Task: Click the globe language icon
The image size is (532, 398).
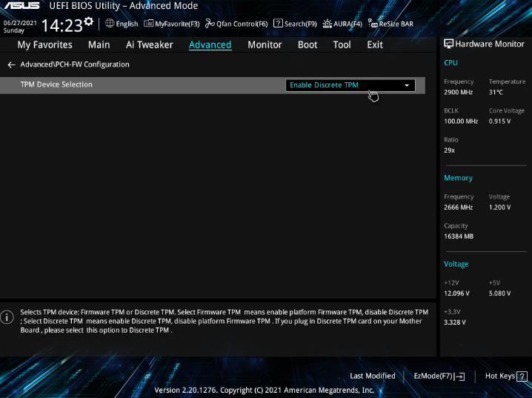Action: pos(110,24)
